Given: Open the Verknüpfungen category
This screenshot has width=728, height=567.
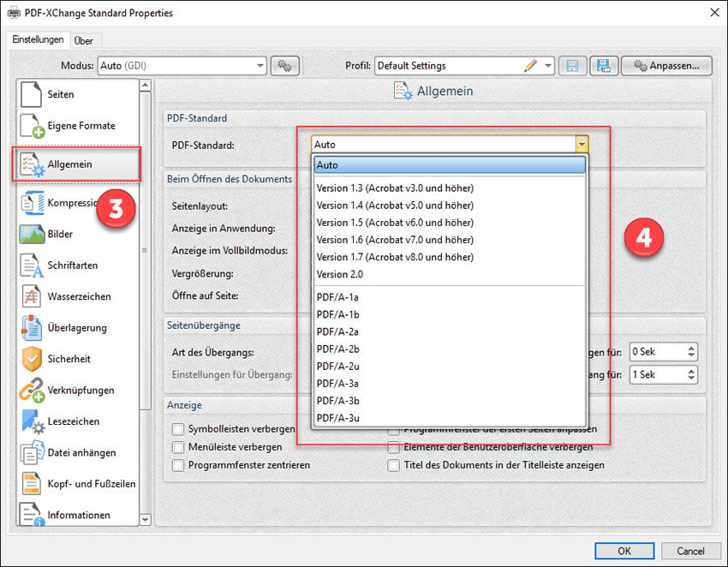Looking at the screenshot, I should pyautogui.click(x=78, y=390).
